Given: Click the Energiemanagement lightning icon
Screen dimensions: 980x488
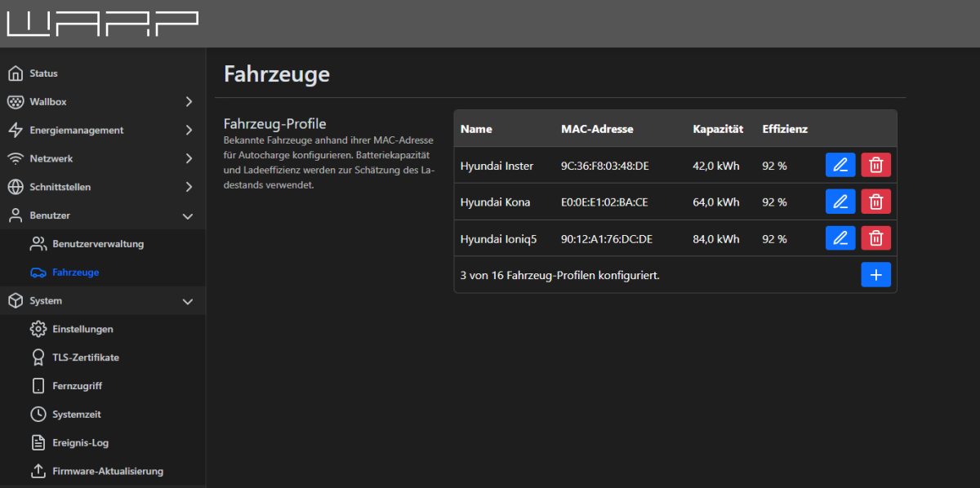Looking at the screenshot, I should pyautogui.click(x=16, y=130).
